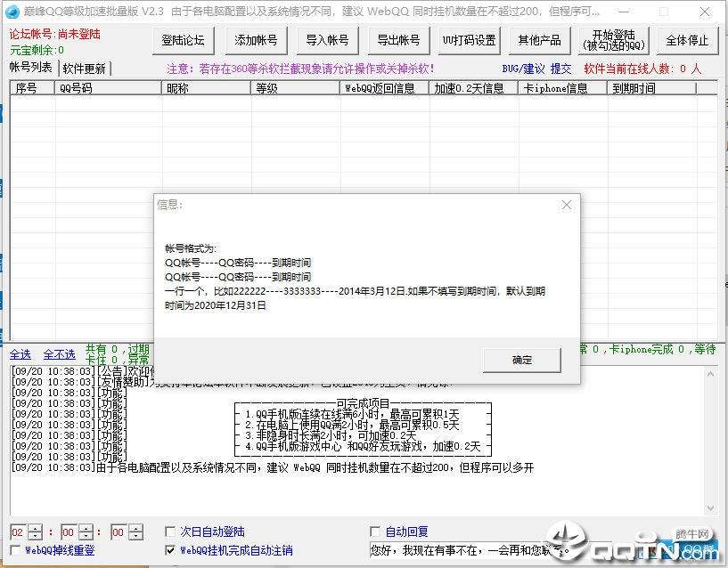Click the log scrollbar up arrow

pyautogui.click(x=710, y=374)
